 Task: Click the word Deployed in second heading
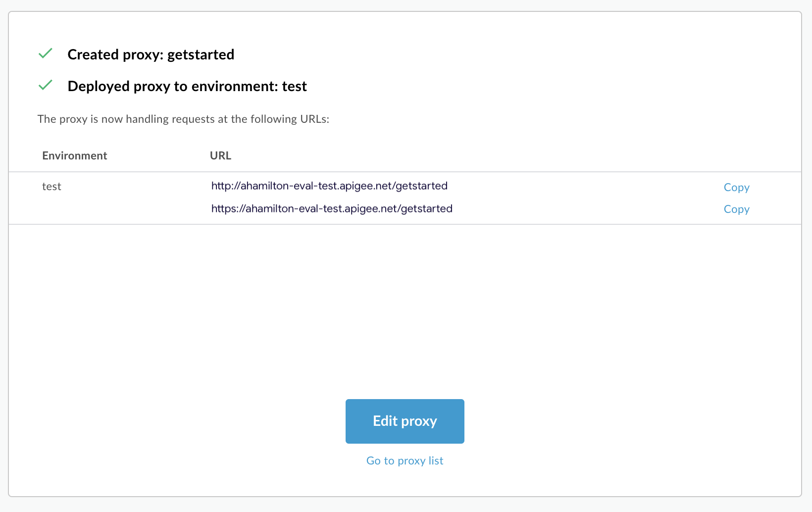(x=99, y=86)
